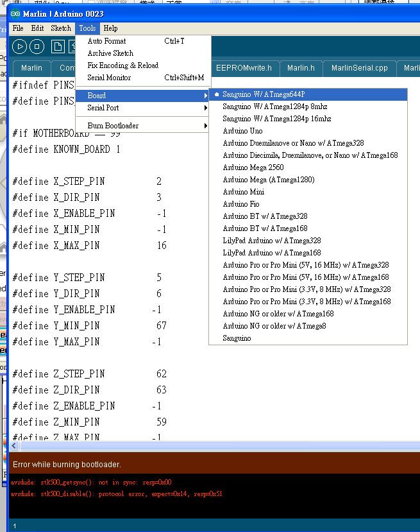Click the Arduino logo in title bar
420x532 pixels.
point(15,13)
